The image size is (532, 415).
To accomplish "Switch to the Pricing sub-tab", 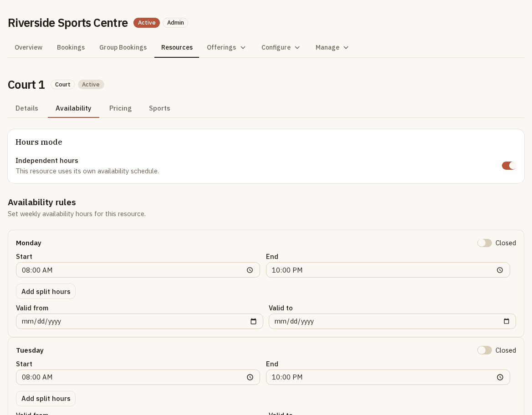I will click(x=120, y=108).
